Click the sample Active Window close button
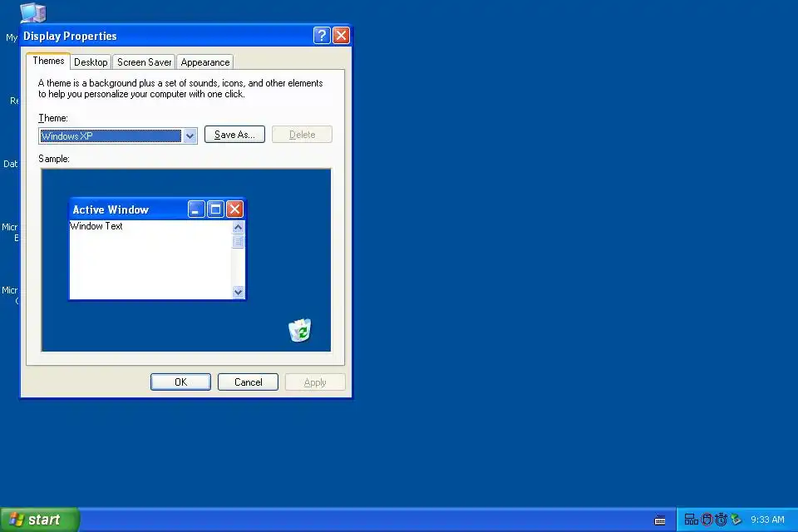This screenshot has width=798, height=532. coord(234,209)
